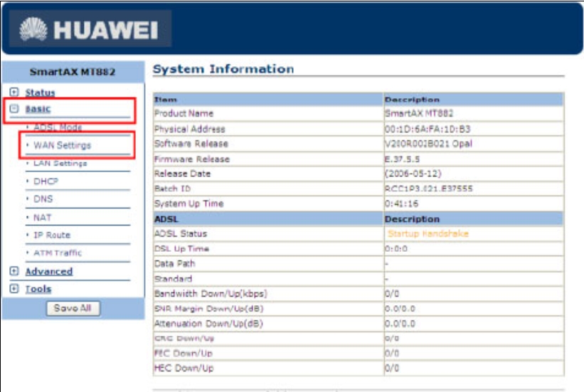Collapse the Basic menu section
584x392 pixels.
14,108
